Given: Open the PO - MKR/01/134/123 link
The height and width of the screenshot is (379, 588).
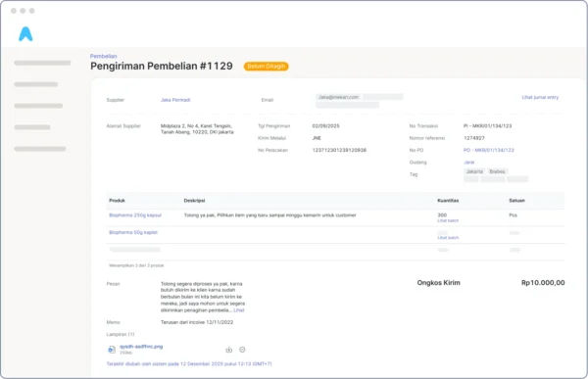Looking at the screenshot, I should 489,150.
